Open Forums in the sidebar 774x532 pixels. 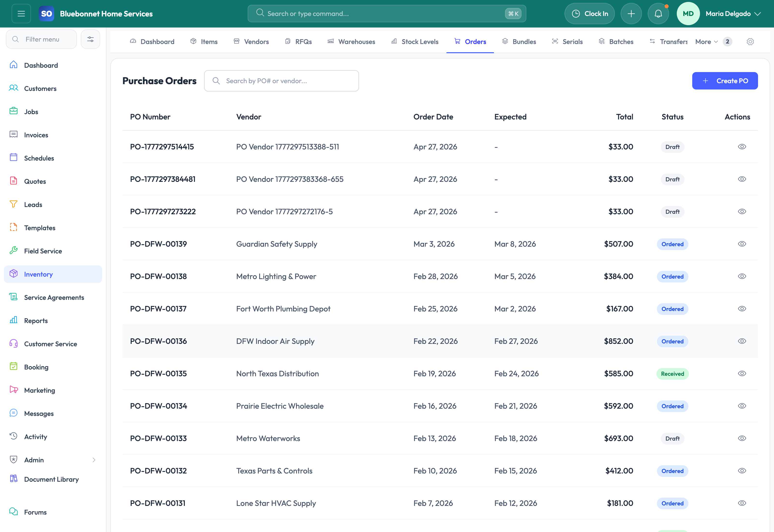pos(53,512)
